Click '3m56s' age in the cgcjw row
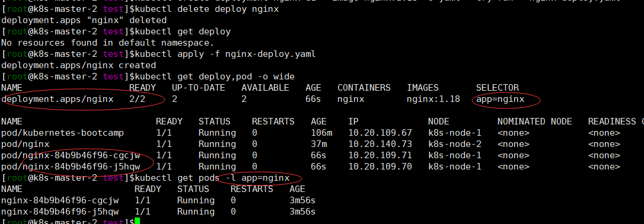The width and height of the screenshot is (644, 224). pyautogui.click(x=302, y=201)
